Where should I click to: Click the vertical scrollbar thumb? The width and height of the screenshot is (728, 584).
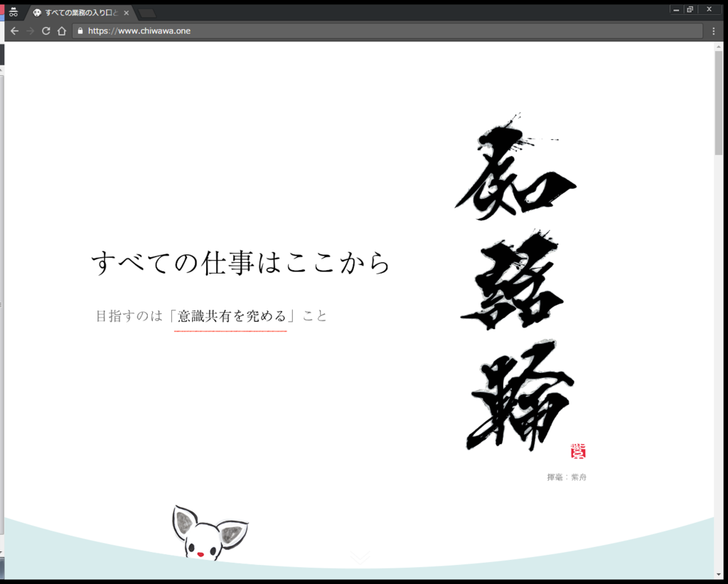tap(718, 103)
